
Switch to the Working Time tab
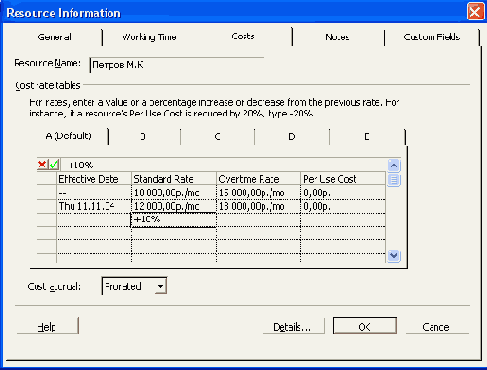pos(149,37)
